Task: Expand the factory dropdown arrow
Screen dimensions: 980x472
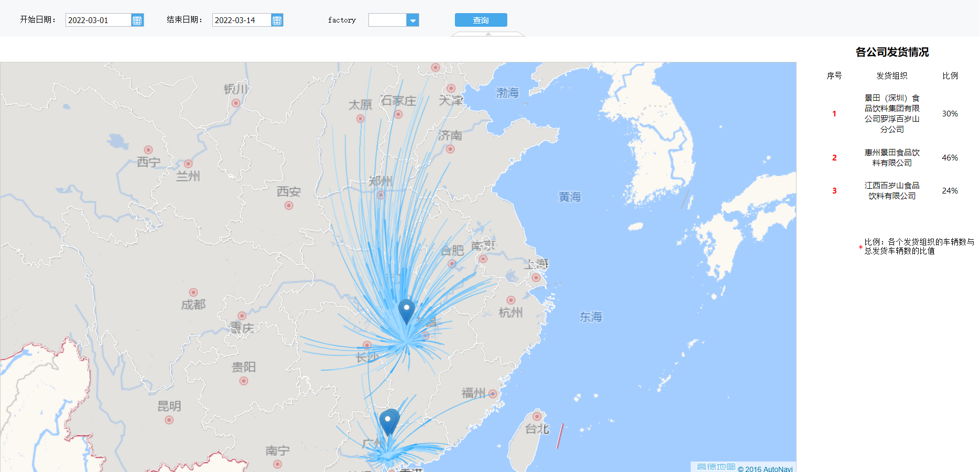Action: coord(413,20)
